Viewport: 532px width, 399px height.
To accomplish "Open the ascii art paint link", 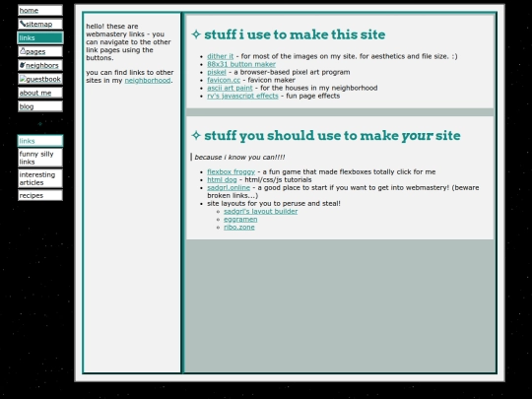I will tap(230, 88).
